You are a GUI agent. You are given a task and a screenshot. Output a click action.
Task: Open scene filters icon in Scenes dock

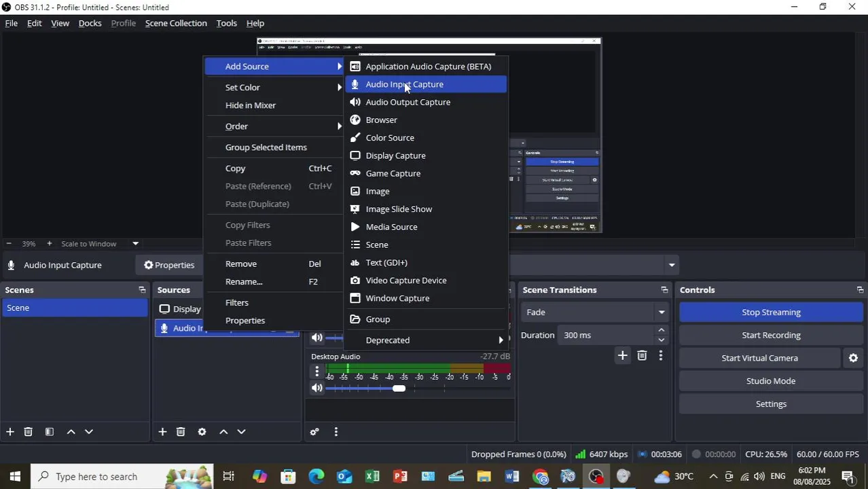(x=50, y=432)
